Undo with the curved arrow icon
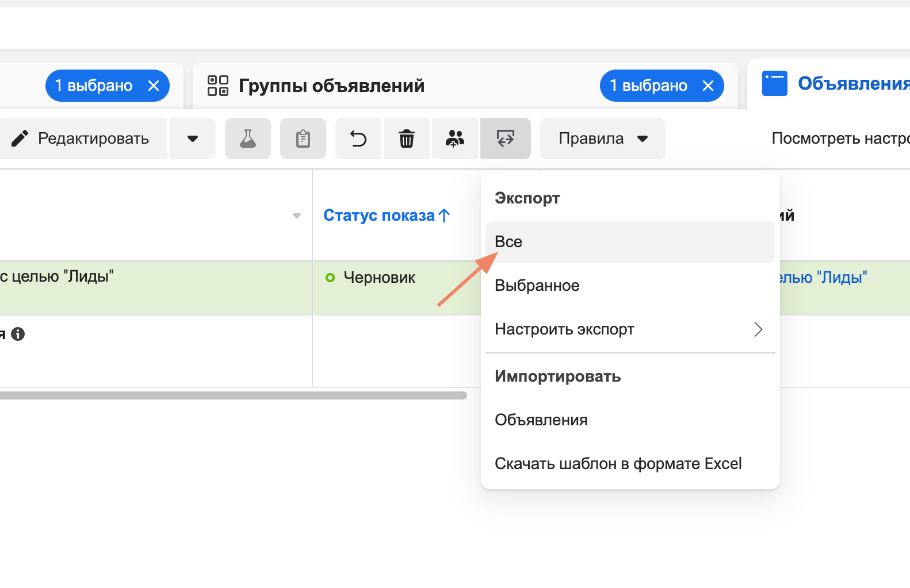Viewport: 910px width, 588px height. coord(358,139)
